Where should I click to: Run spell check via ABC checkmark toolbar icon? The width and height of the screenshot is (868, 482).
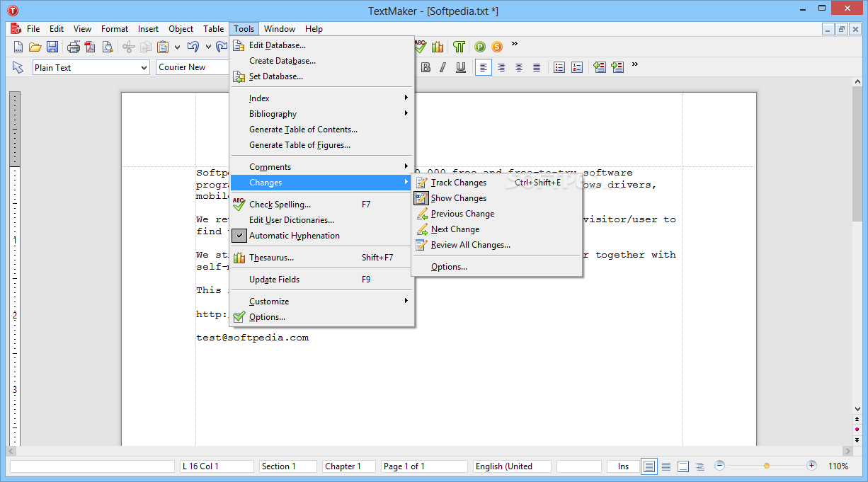click(421, 47)
